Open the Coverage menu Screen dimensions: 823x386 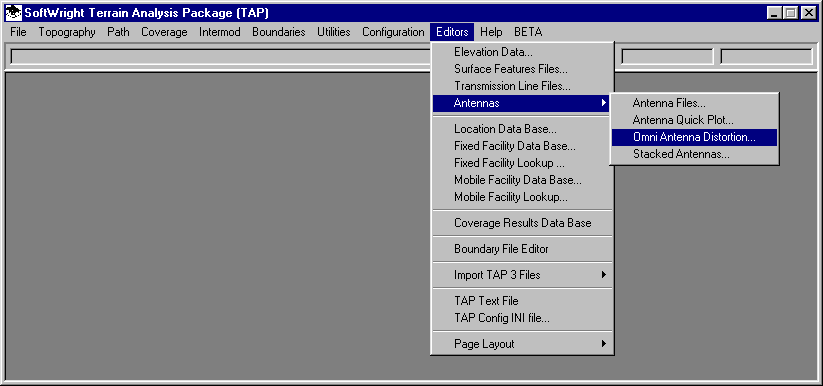(x=164, y=32)
